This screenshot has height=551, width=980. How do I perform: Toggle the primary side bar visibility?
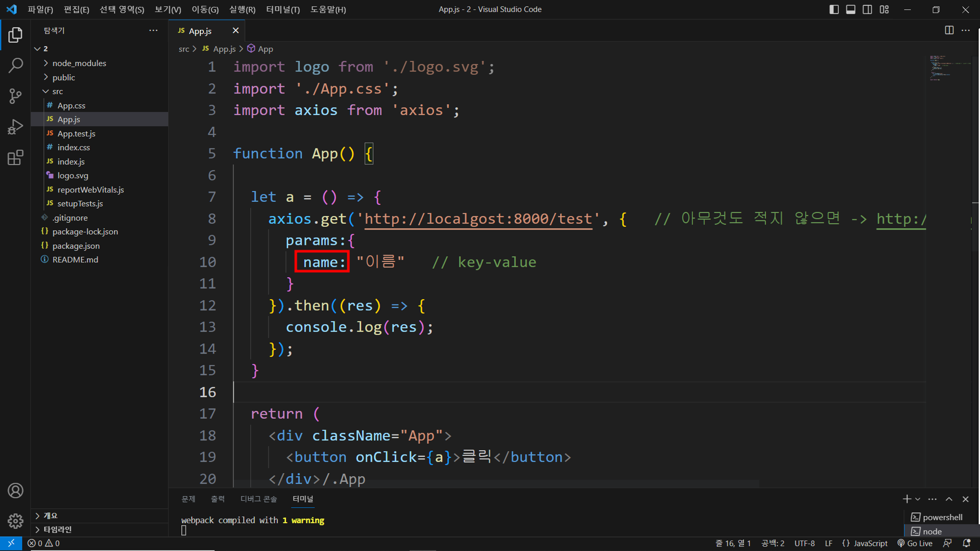tap(833, 9)
